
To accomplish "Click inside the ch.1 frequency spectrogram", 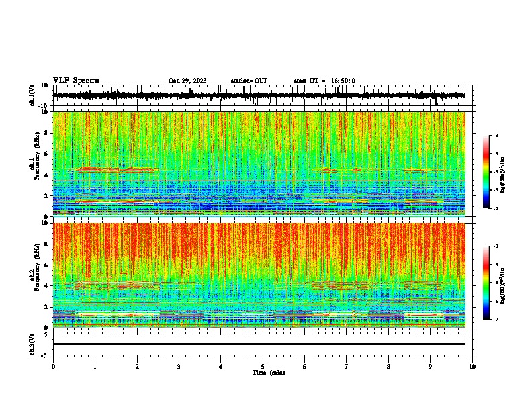I will click(x=259, y=164).
